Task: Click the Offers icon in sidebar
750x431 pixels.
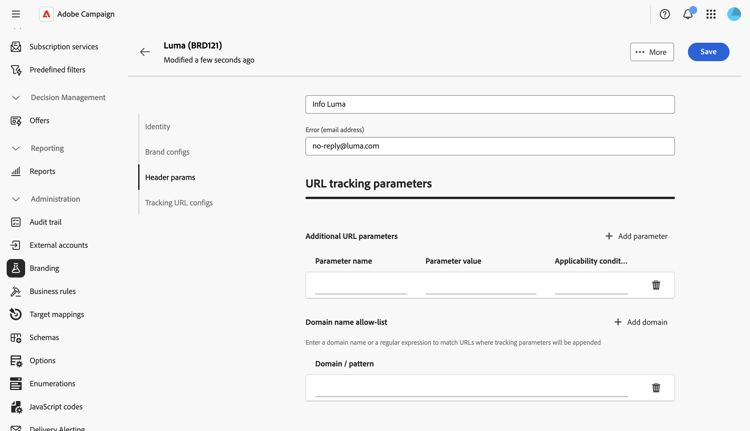Action: pyautogui.click(x=16, y=121)
